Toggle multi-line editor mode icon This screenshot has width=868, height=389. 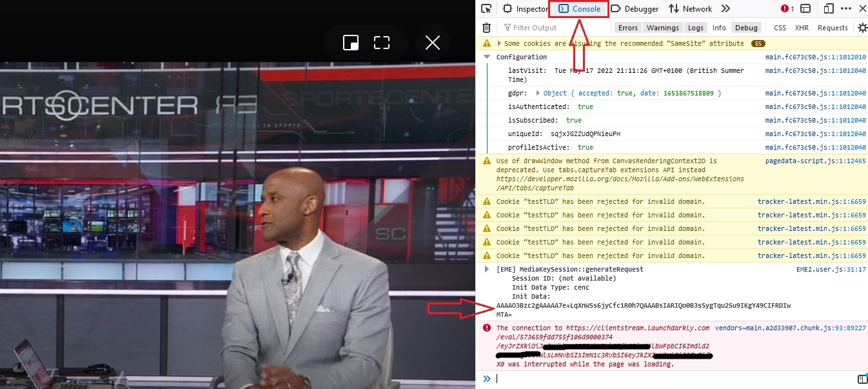tap(862, 379)
